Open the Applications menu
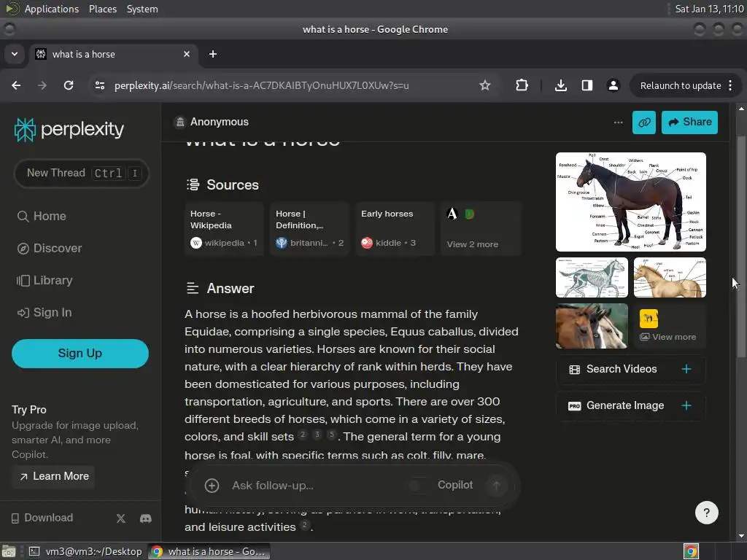This screenshot has height=560, width=747. point(52,9)
